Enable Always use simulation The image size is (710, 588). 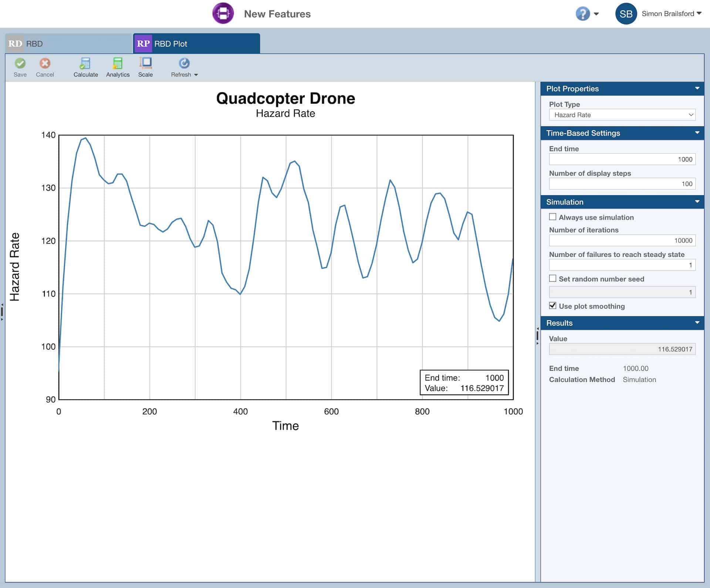(553, 217)
